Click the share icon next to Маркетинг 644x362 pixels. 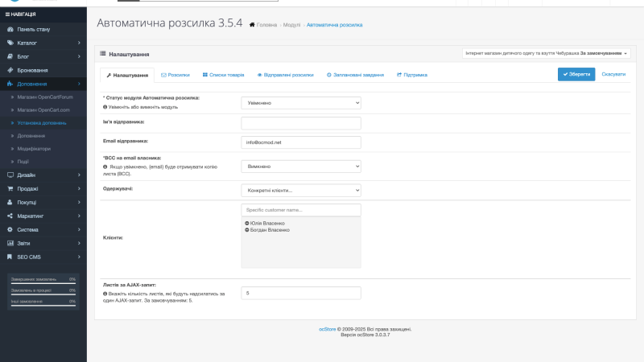click(x=10, y=216)
